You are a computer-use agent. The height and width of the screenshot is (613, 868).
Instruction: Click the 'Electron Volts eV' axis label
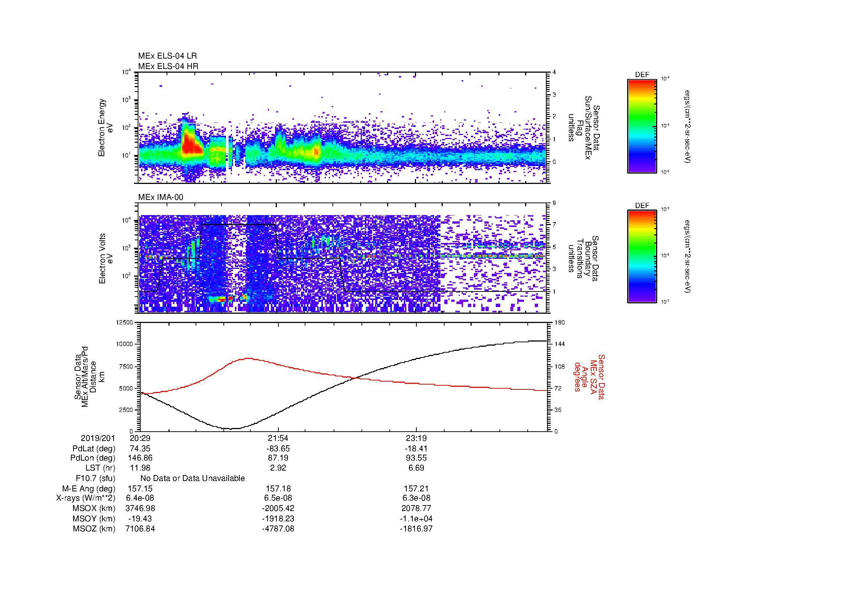pyautogui.click(x=106, y=259)
